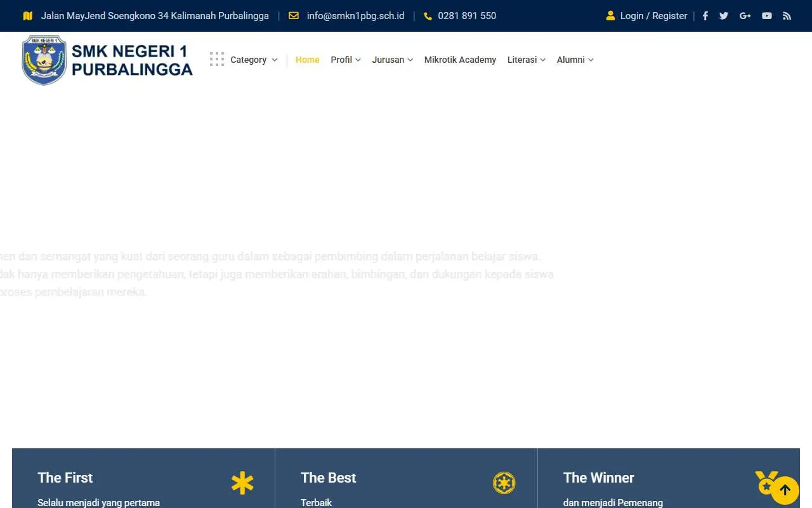Click the dan menjadi Pemenang text
This screenshot has height=508, width=812.
(x=613, y=502)
